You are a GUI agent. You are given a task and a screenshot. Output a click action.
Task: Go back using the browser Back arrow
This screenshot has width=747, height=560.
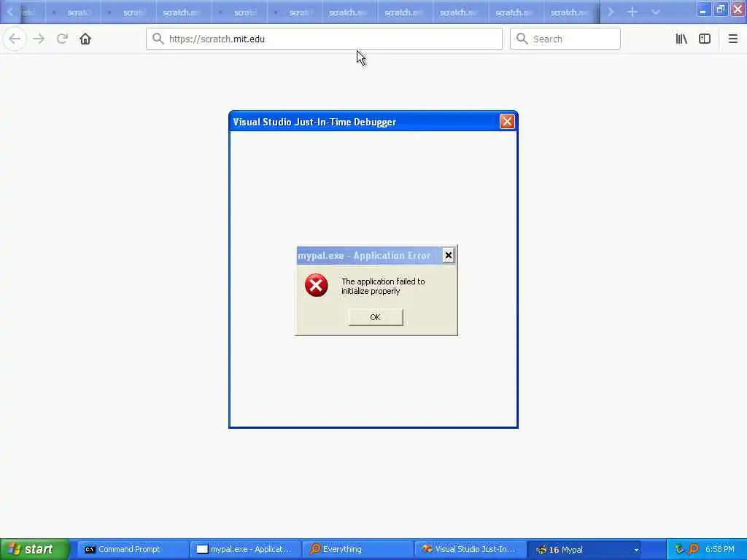point(15,39)
